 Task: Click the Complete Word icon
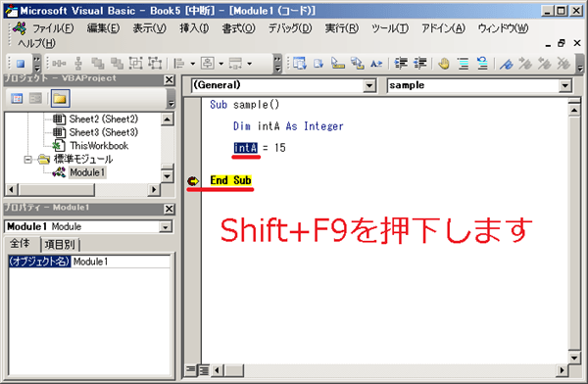point(376,64)
